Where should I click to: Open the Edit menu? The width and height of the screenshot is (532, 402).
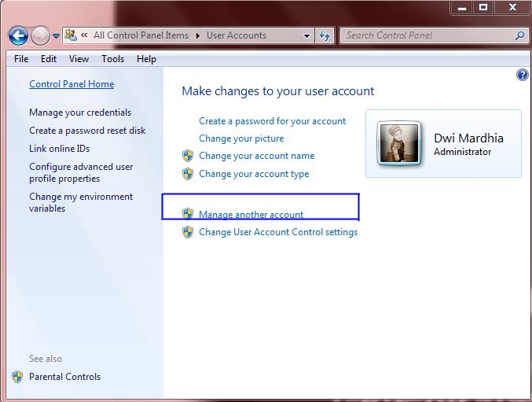click(x=49, y=59)
